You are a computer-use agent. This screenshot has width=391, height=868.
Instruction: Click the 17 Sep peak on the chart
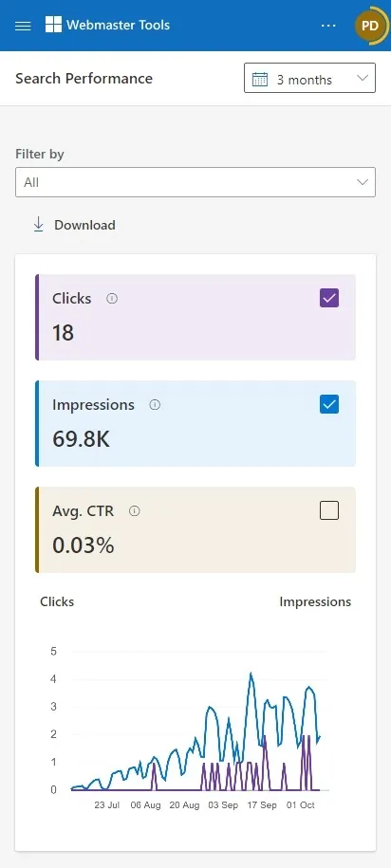coord(251,674)
